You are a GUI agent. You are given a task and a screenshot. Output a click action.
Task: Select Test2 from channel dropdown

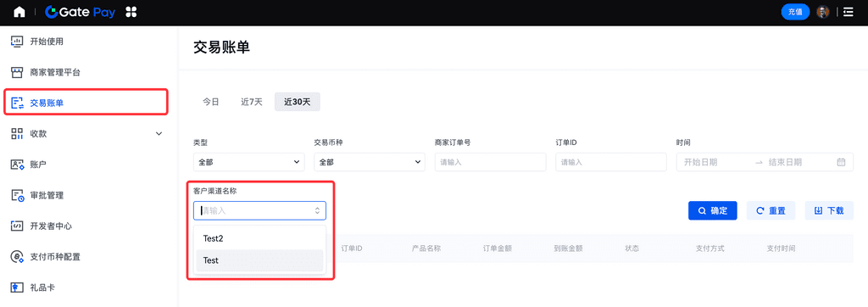tap(259, 238)
